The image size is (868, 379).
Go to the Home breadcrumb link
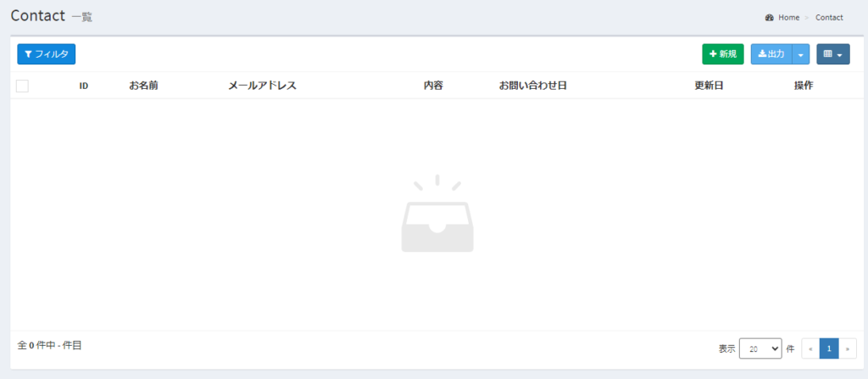(788, 17)
